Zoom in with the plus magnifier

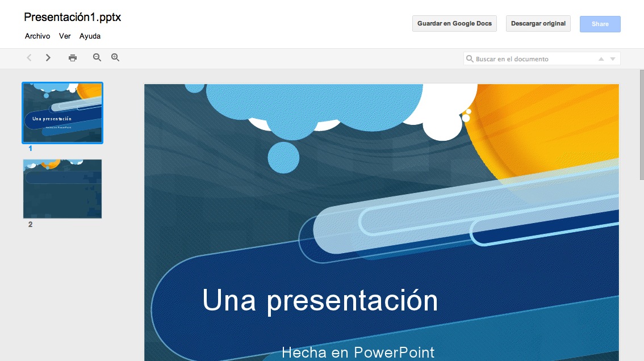(115, 57)
